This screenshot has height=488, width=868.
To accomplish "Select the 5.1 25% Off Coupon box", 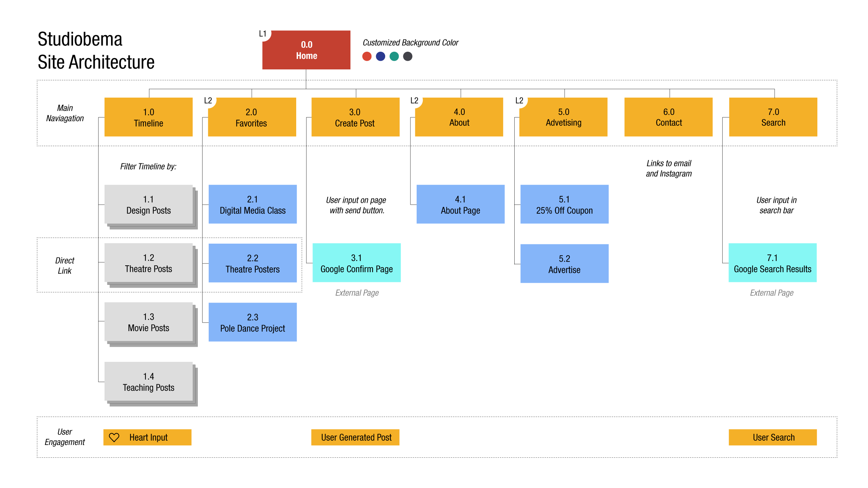I will [565, 204].
